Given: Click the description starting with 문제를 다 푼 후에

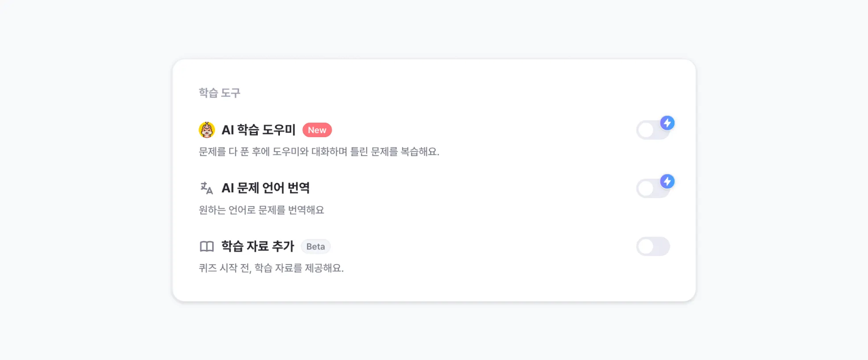Looking at the screenshot, I should 319,152.
